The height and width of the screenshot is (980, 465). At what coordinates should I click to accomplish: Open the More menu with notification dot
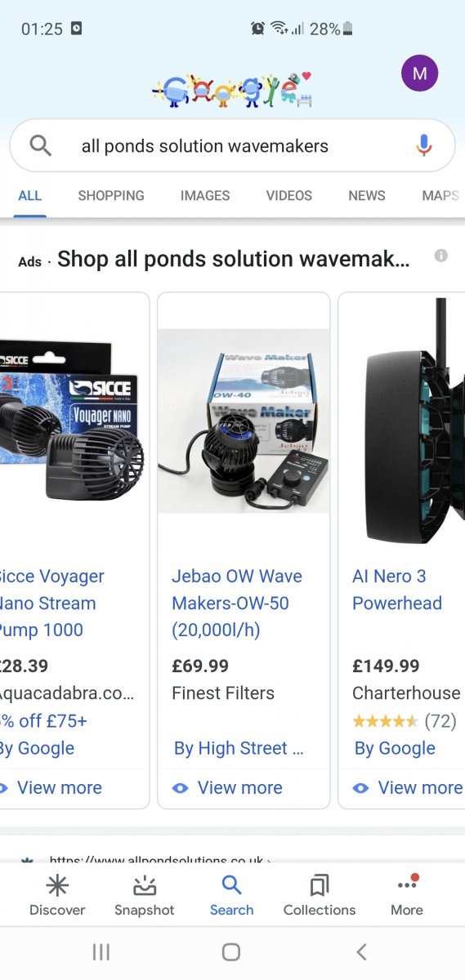(407, 896)
